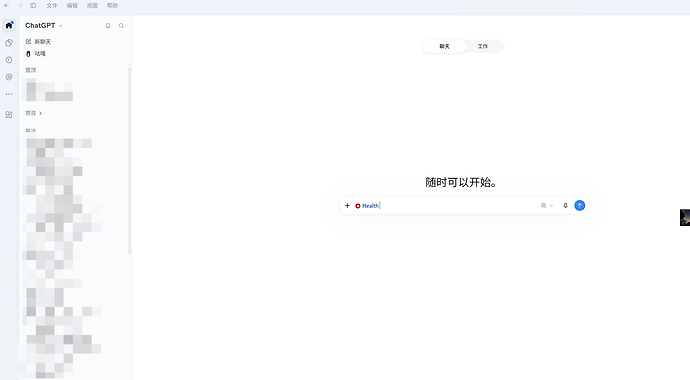Click the bell notifications icon
This screenshot has width=690, height=380.
[x=108, y=26]
